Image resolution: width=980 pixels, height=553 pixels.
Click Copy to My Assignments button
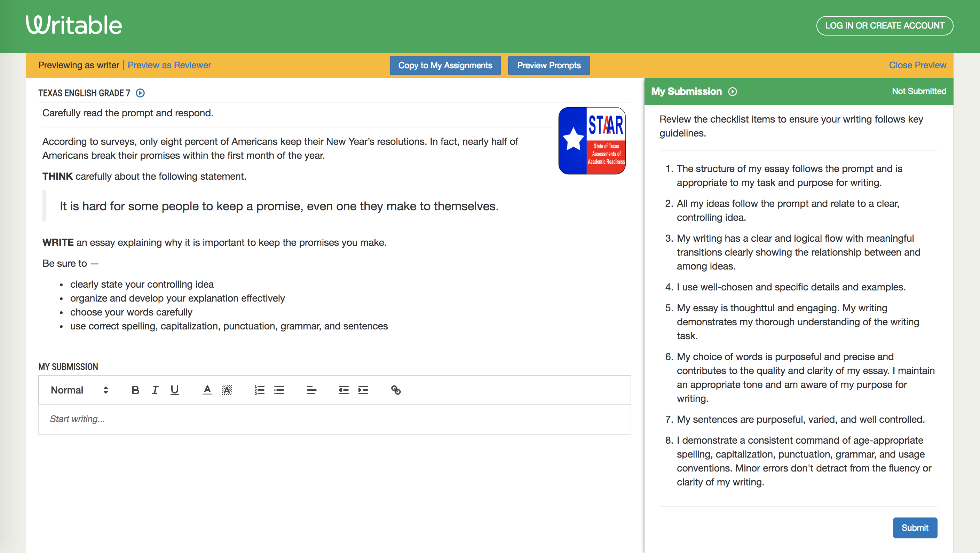445,65
